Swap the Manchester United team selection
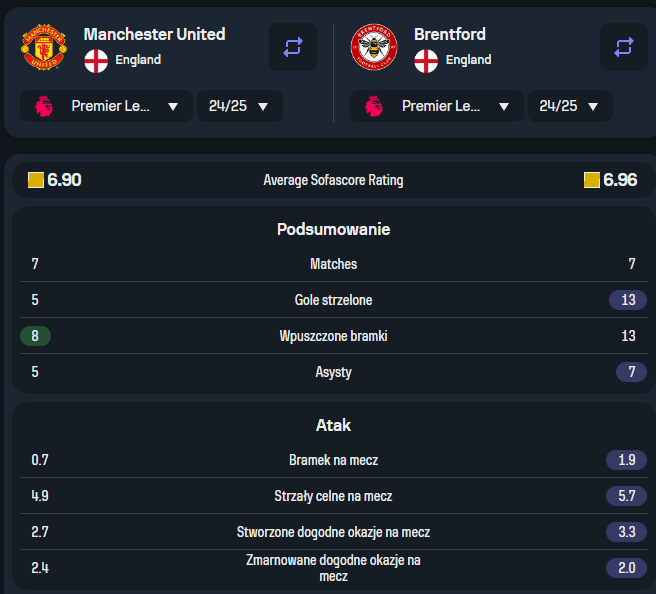This screenshot has width=656, height=594. click(293, 47)
